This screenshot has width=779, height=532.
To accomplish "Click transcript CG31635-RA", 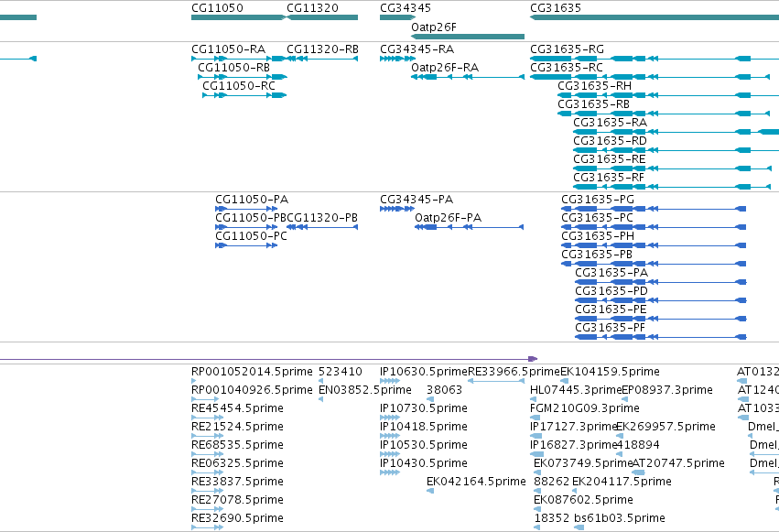I will (676, 132).
